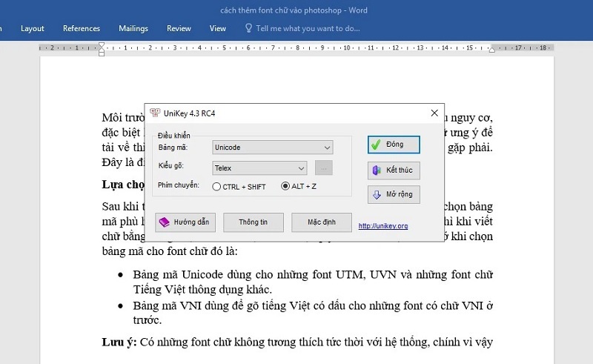Click the 'Bảng mã Unicode dùng cho' bullet line

(313, 274)
